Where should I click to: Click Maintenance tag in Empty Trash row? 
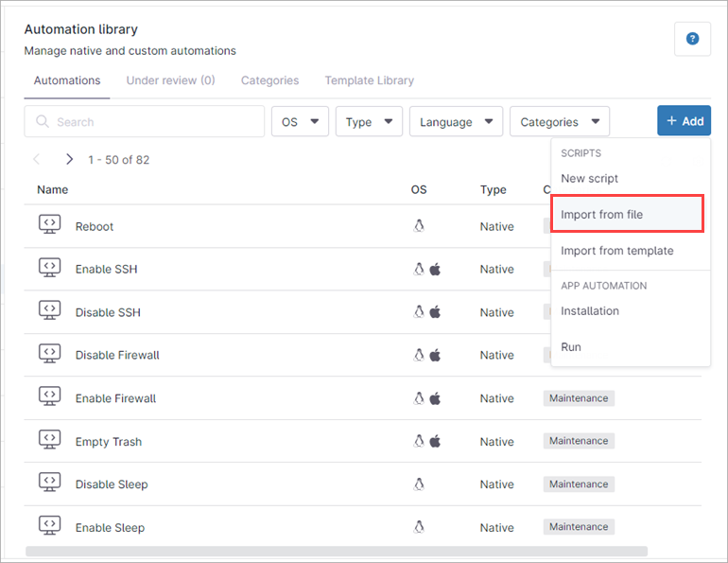point(579,441)
